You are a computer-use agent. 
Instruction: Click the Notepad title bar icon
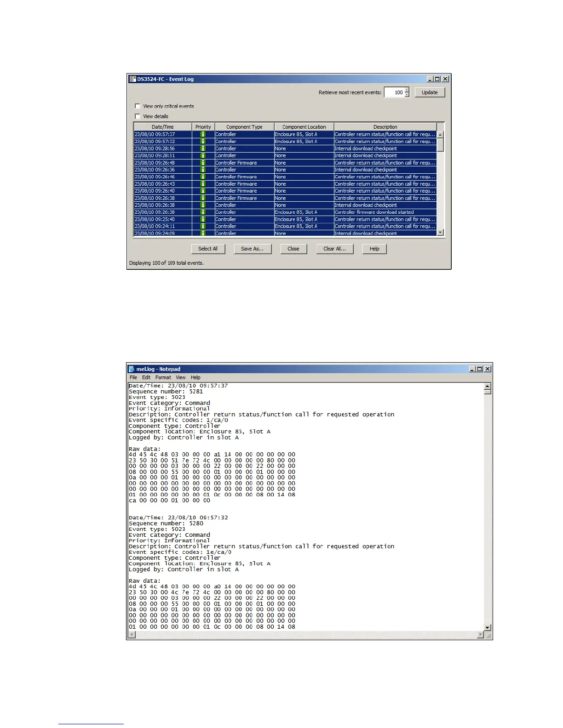click(x=132, y=369)
